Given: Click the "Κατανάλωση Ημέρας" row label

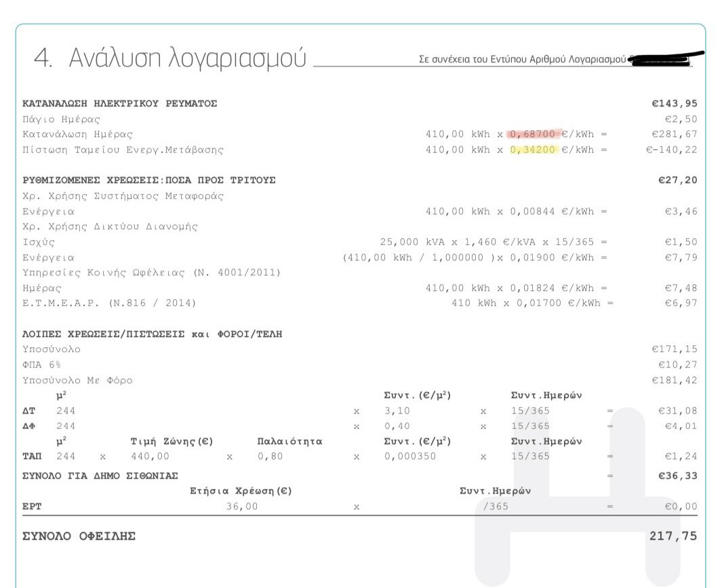Looking at the screenshot, I should click(77, 134).
